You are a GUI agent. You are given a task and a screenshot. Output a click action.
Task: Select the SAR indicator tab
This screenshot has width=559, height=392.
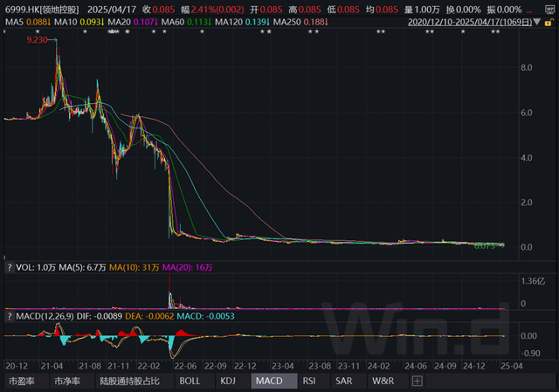point(343,381)
